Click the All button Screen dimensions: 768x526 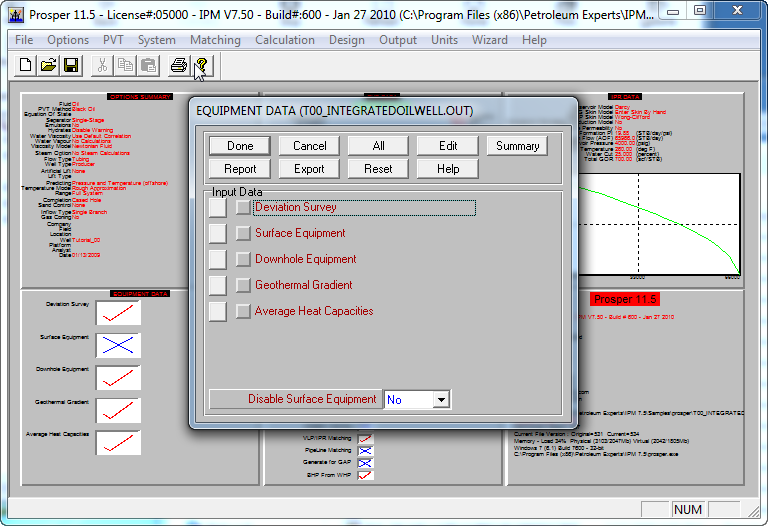coord(378,146)
